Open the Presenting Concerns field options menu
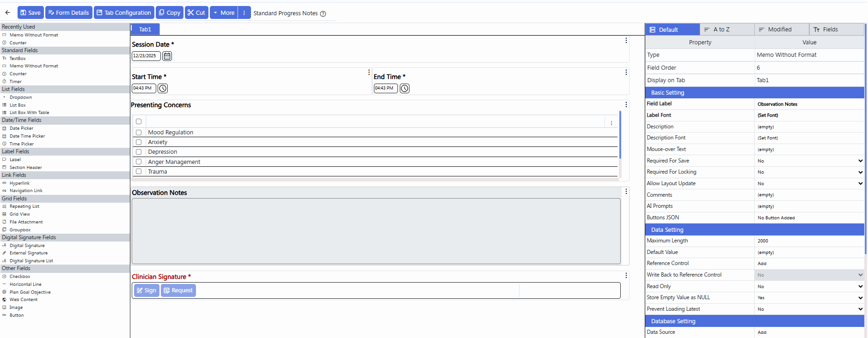Viewport: 868px width, 338px height. coord(626,105)
